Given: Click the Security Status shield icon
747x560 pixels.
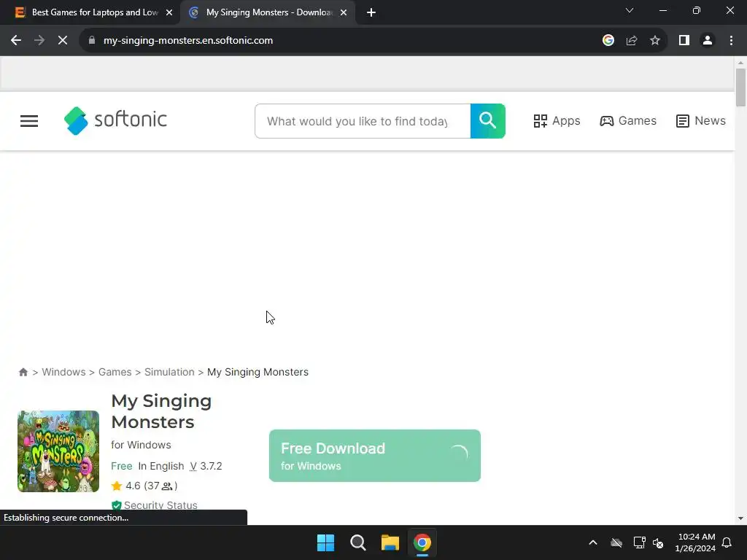Looking at the screenshot, I should pyautogui.click(x=116, y=505).
